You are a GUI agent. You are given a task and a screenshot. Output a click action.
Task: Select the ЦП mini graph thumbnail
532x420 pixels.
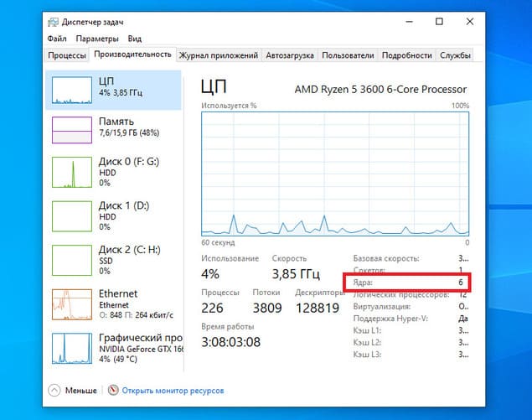coord(72,90)
